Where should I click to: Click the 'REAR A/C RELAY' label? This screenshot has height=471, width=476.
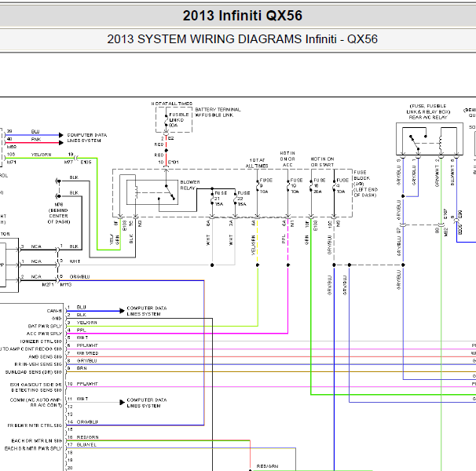428,118
